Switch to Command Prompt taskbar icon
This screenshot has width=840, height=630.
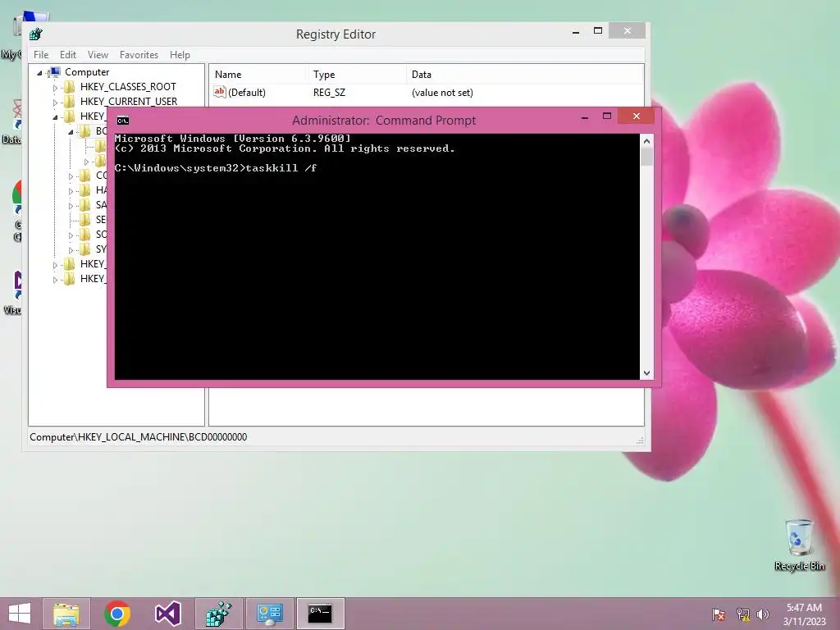[x=321, y=614]
